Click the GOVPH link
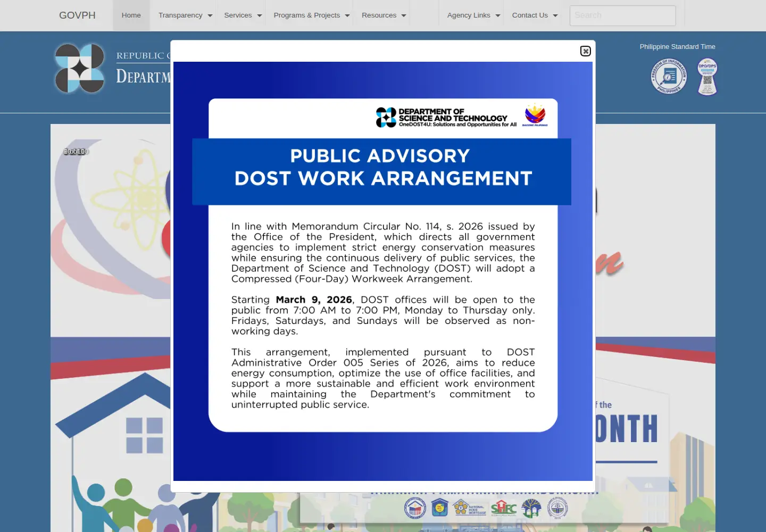The height and width of the screenshot is (532, 766). click(77, 15)
